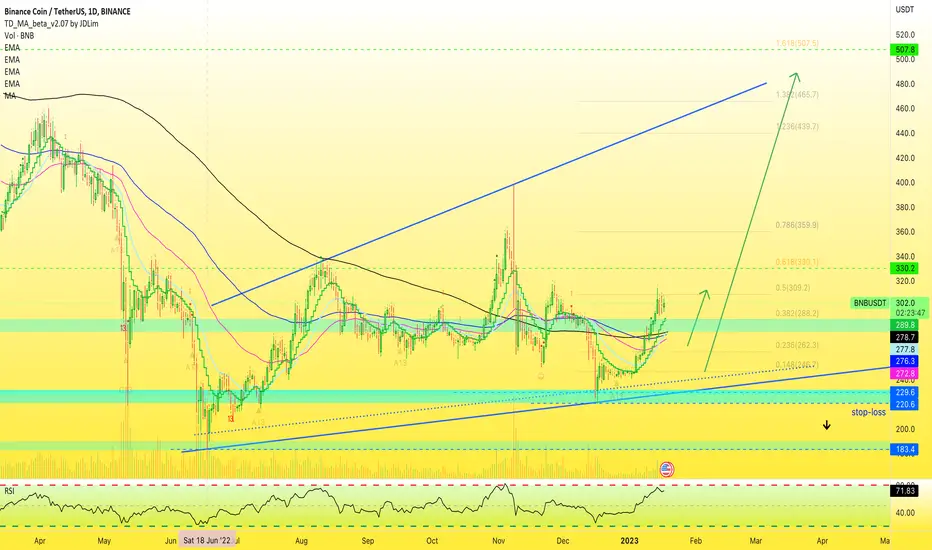
Task: Click the 400.0 tick on price axis
Action: (x=905, y=183)
